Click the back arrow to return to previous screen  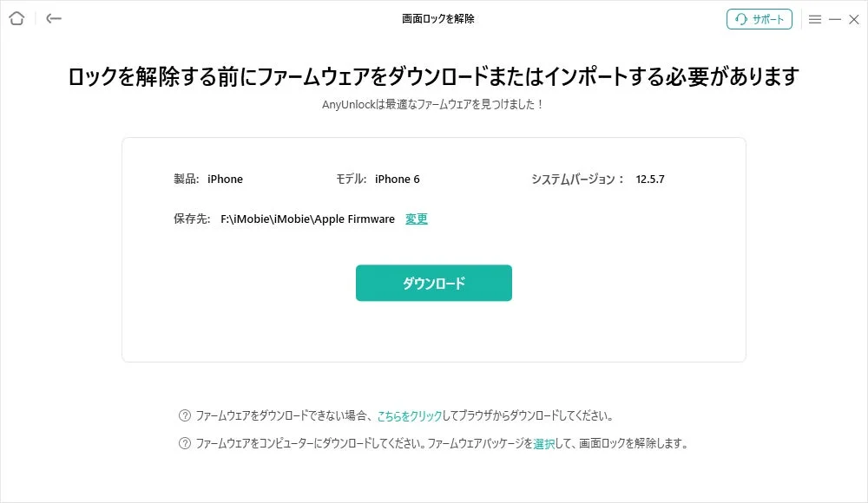pos(53,18)
